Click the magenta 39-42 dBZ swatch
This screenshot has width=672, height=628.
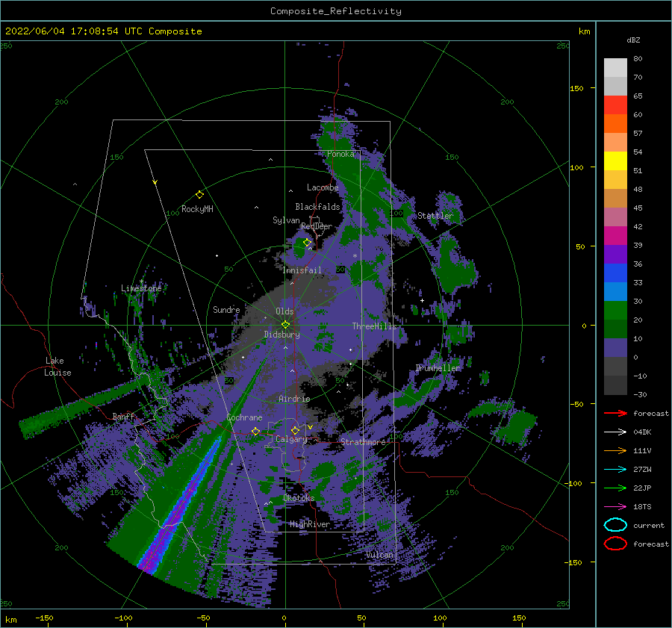(615, 236)
